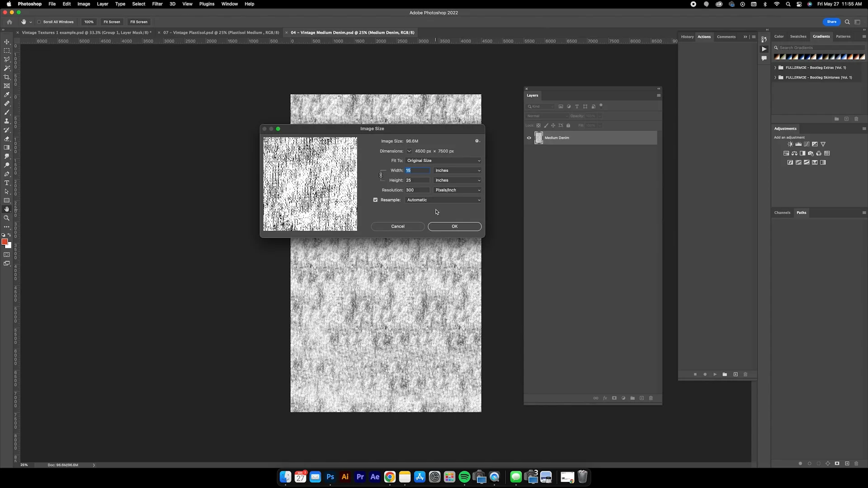Toggle the Resample checkbox

[375, 200]
